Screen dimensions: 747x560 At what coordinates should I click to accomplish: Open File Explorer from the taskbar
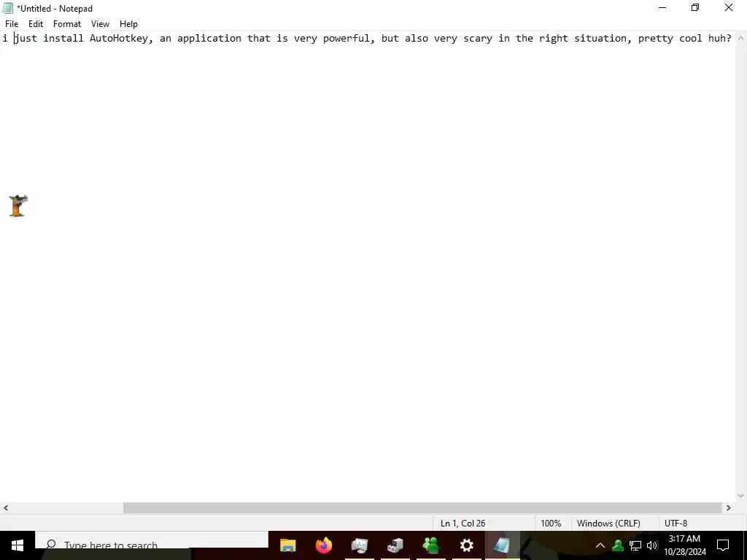tap(287, 545)
